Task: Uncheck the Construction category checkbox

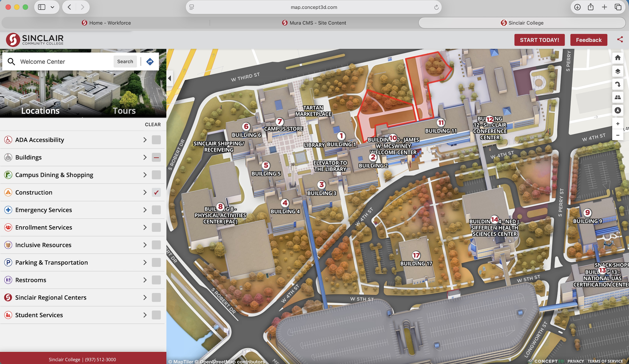Action: tap(156, 192)
